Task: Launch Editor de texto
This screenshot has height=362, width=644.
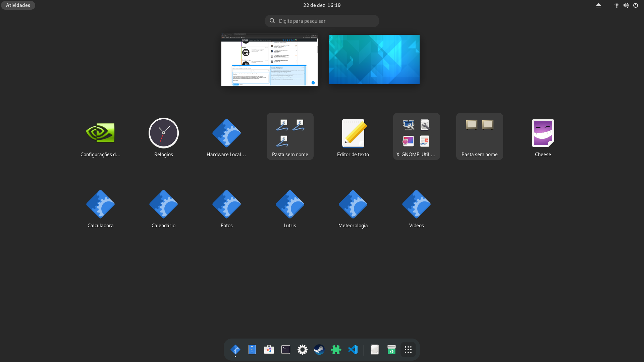Action: point(353,133)
